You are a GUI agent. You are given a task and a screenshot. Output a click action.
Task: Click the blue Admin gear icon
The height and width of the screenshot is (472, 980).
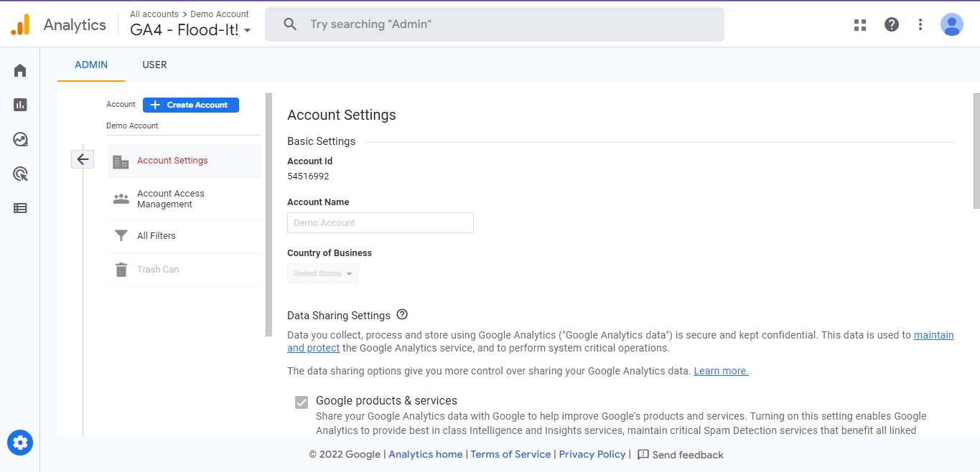pyautogui.click(x=20, y=443)
